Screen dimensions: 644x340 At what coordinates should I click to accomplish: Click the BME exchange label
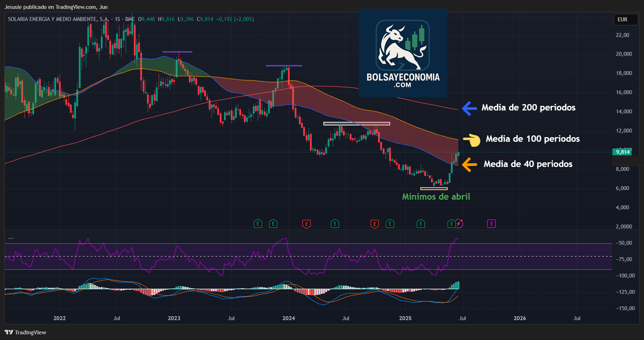pos(130,19)
